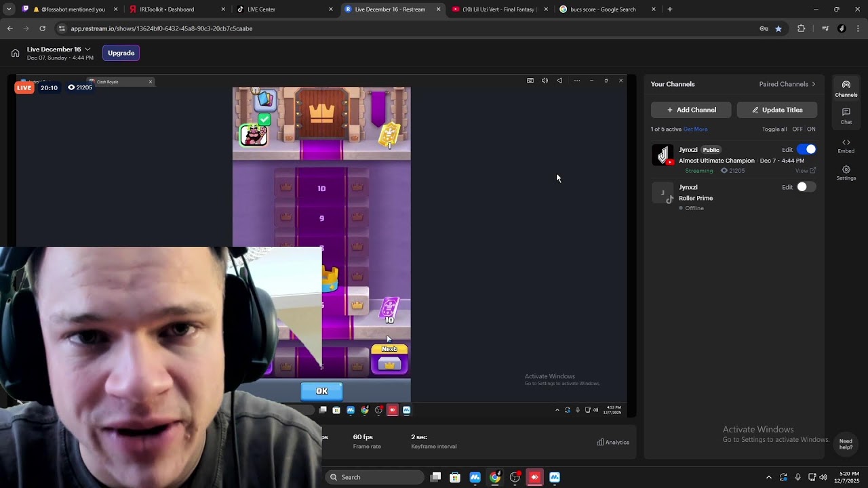868x488 pixels.
Task: Open Chrome tab search dropdown arrow
Action: click(9, 9)
